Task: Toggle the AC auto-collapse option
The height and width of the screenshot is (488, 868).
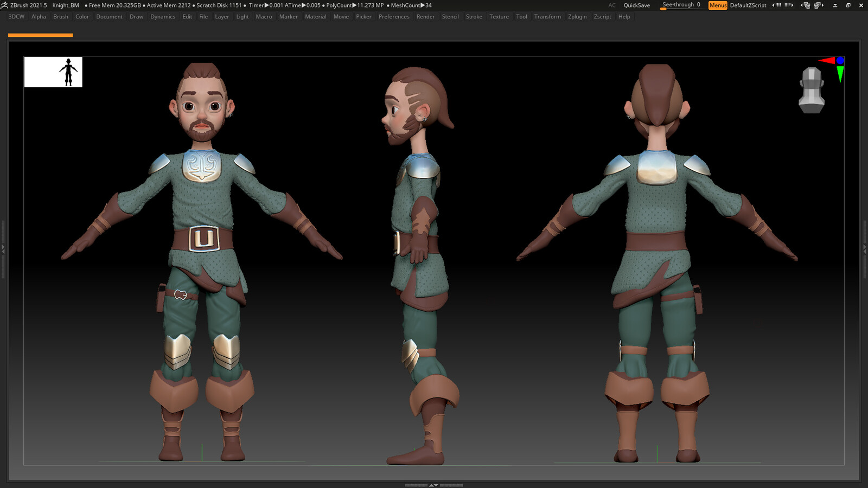Action: point(612,5)
